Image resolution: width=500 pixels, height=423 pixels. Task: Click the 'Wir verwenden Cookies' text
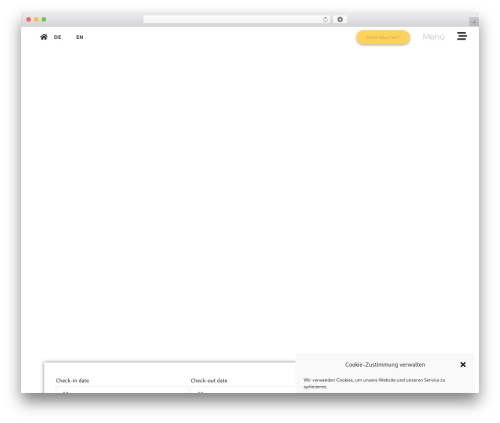(x=374, y=383)
